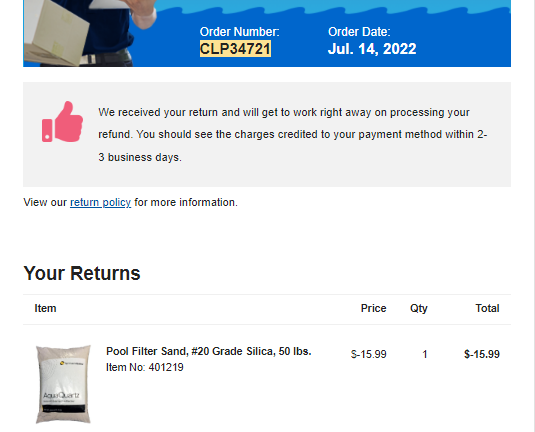Click the item price $-15.99 value
This screenshot has width=535, height=432.
point(368,354)
